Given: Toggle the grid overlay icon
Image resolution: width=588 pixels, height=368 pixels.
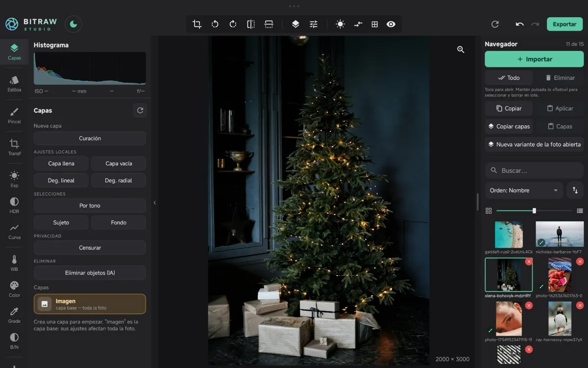Looking at the screenshot, I should [x=375, y=24].
